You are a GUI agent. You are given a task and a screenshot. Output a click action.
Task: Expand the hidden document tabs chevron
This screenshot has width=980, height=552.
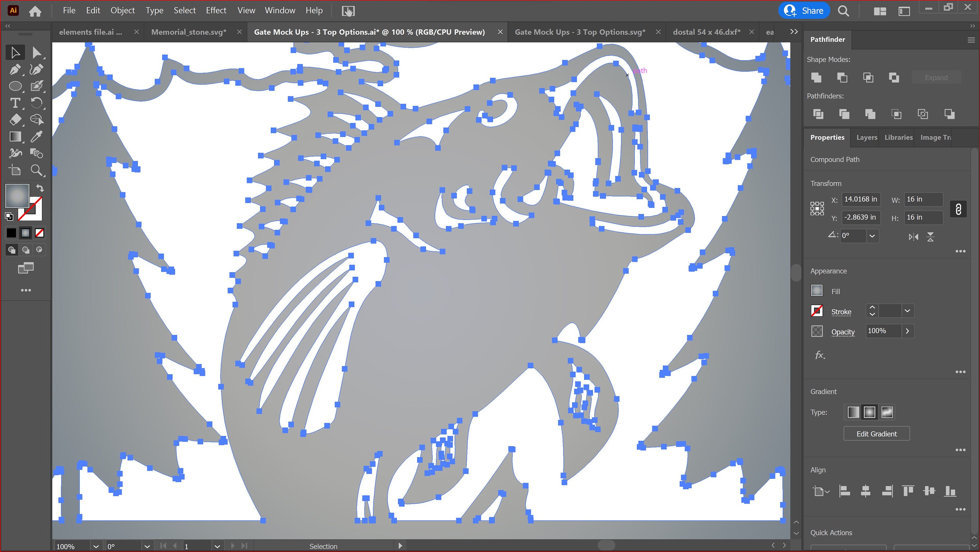(x=793, y=32)
